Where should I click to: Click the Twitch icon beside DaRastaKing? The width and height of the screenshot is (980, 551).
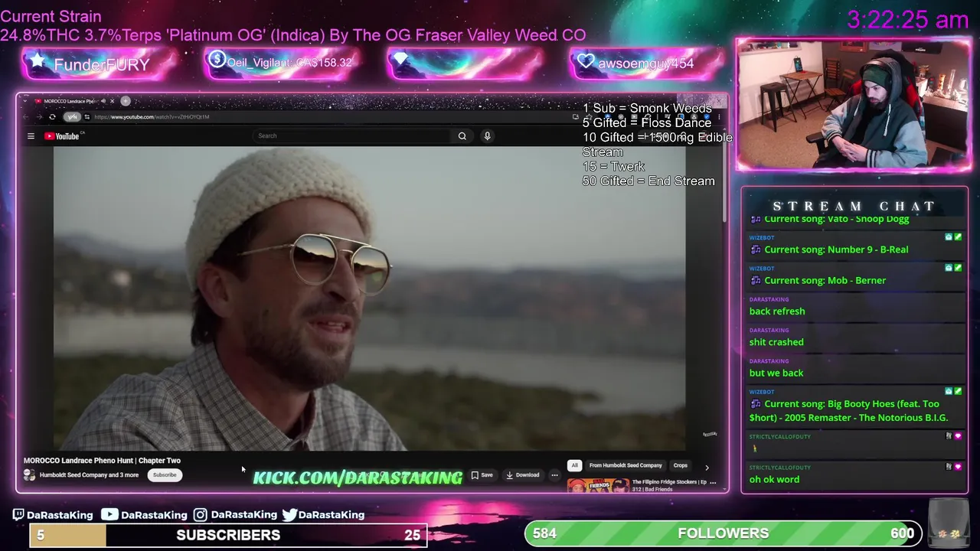(x=18, y=515)
